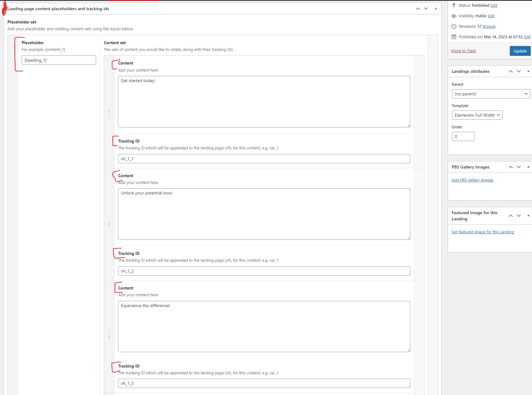Move Featured image box down
This screenshot has width=532, height=395.
[519, 216]
